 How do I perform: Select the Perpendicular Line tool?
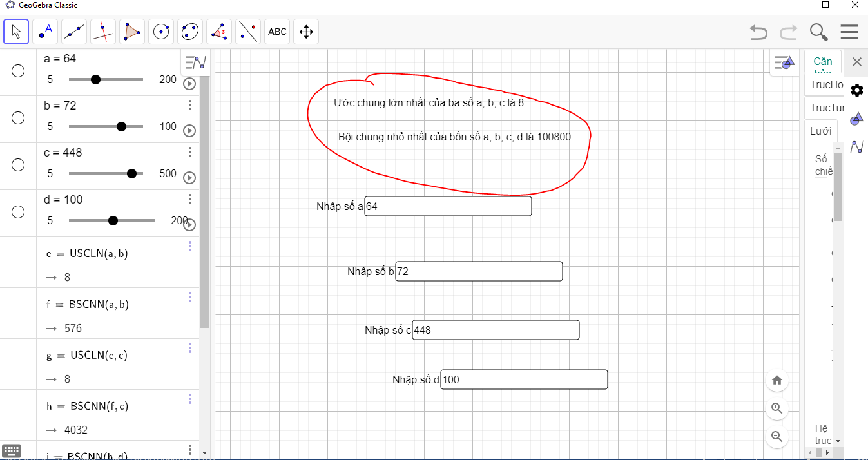pos(103,32)
